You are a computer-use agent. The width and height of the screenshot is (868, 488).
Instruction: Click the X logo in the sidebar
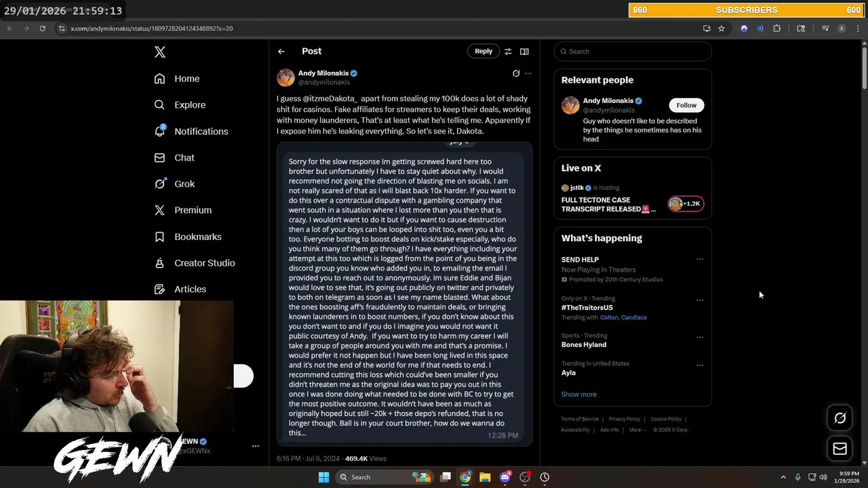(x=159, y=52)
